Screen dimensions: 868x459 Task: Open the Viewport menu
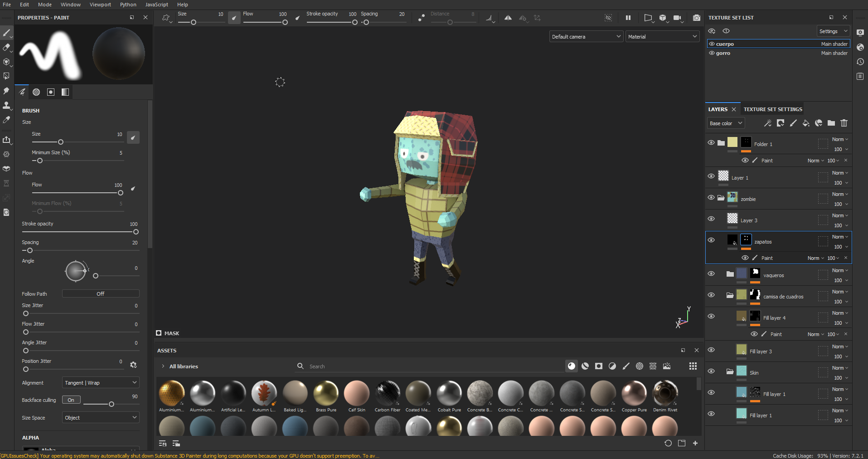tap(100, 5)
